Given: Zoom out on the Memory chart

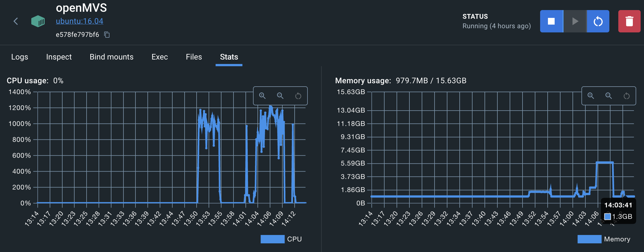Looking at the screenshot, I should (x=609, y=96).
